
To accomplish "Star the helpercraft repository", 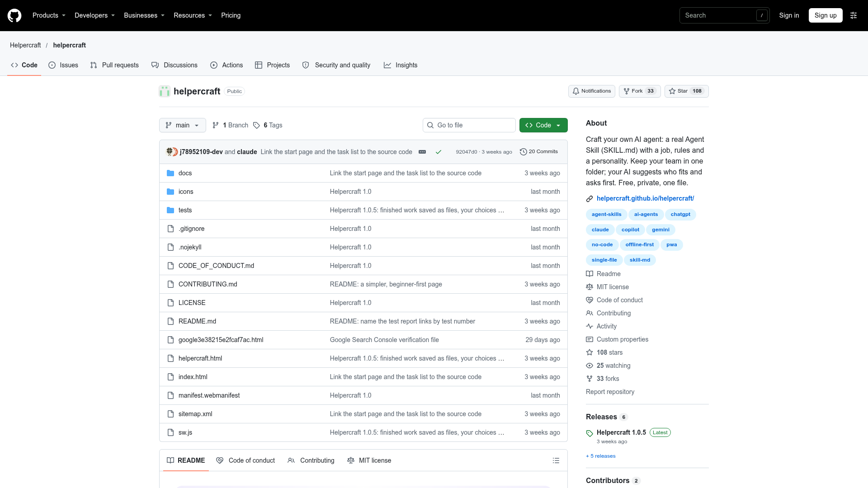I will [x=686, y=91].
